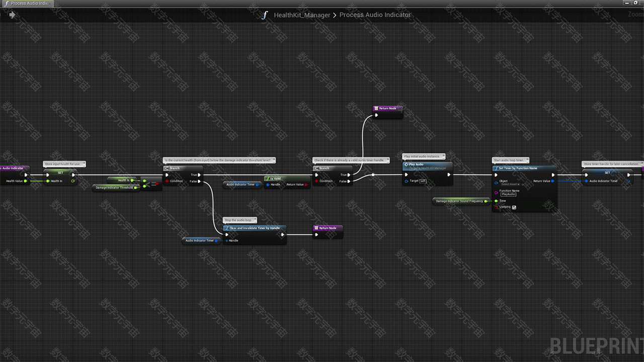Click icon of Return Node wired to Branch True
This screenshot has height=362, width=644.
coord(376,109)
